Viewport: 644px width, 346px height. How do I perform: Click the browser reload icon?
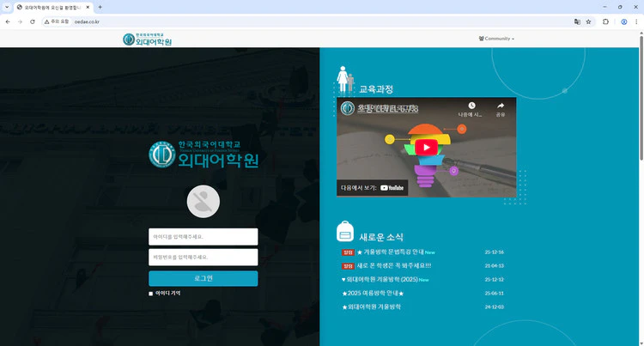coord(33,21)
